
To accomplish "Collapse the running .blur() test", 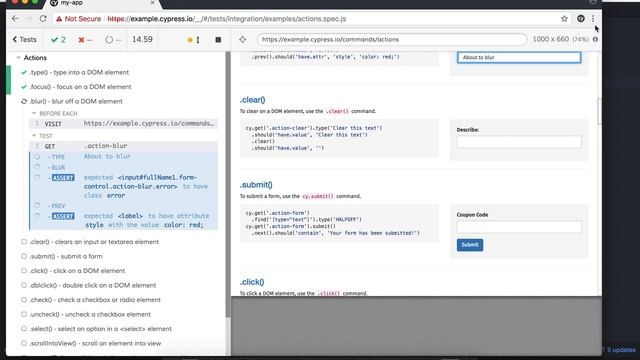I will [76, 101].
